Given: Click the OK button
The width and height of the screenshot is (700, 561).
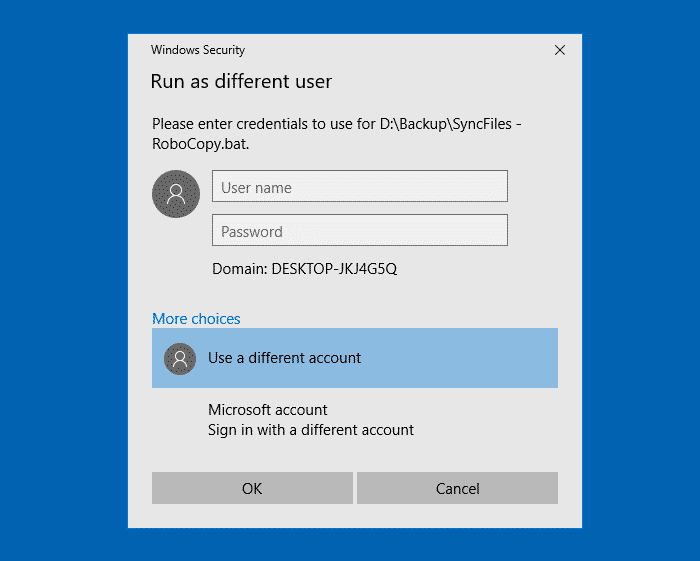Looking at the screenshot, I should click(252, 488).
